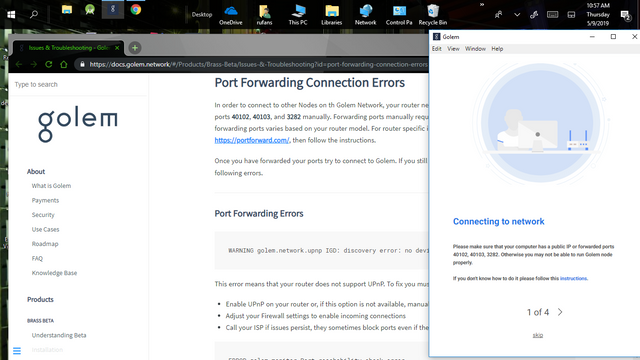Click Port Forwarding Connection Errors heading
Viewport: 640px width, 360px height.
pyautogui.click(x=309, y=82)
